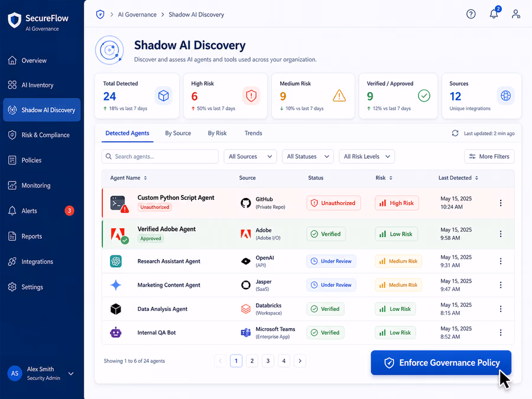Click the Enforce Governance Policy button
This screenshot has width=532, height=399.
point(441,363)
